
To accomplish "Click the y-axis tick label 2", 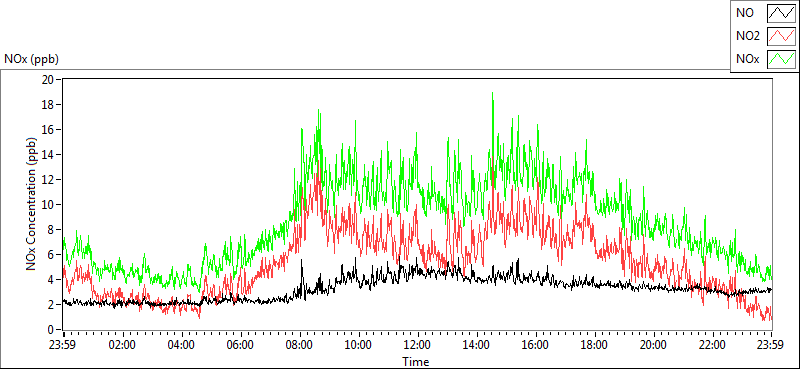I will (x=51, y=305).
